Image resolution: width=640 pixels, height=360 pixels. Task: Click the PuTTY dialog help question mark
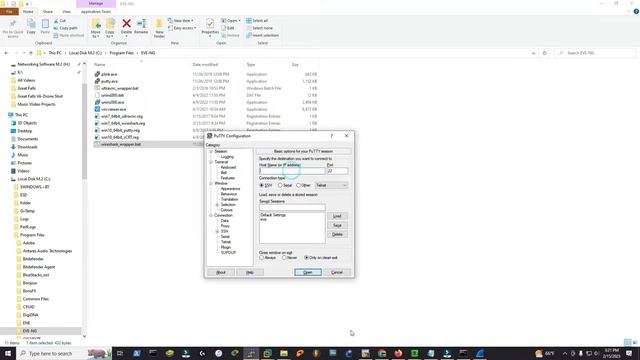[x=331, y=136]
